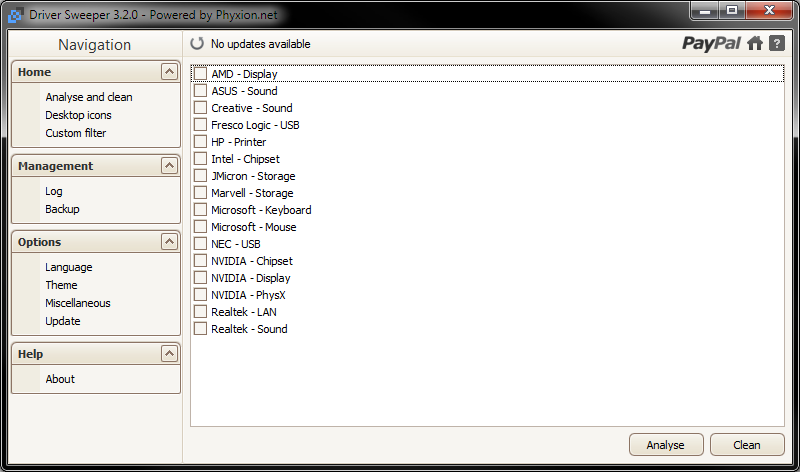The image size is (800, 472).
Task: Check the Marvell - Storage checkbox
Action: tap(201, 193)
